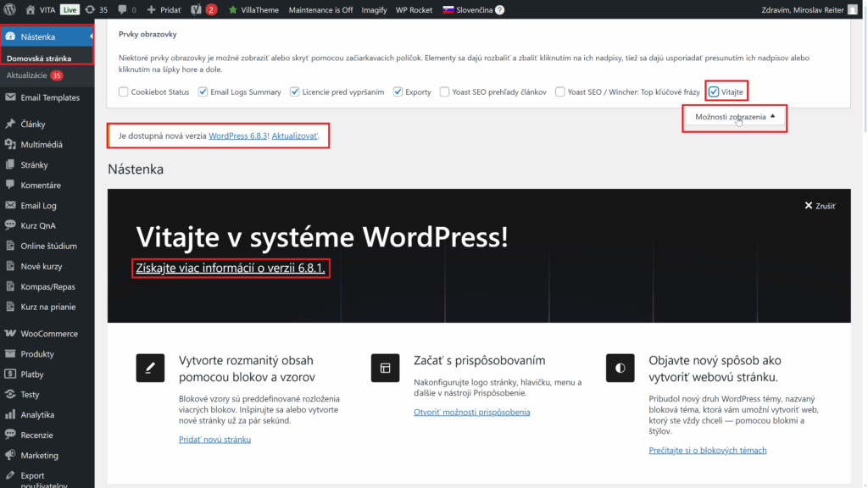Click the Slovak flag language icon

click(x=448, y=9)
